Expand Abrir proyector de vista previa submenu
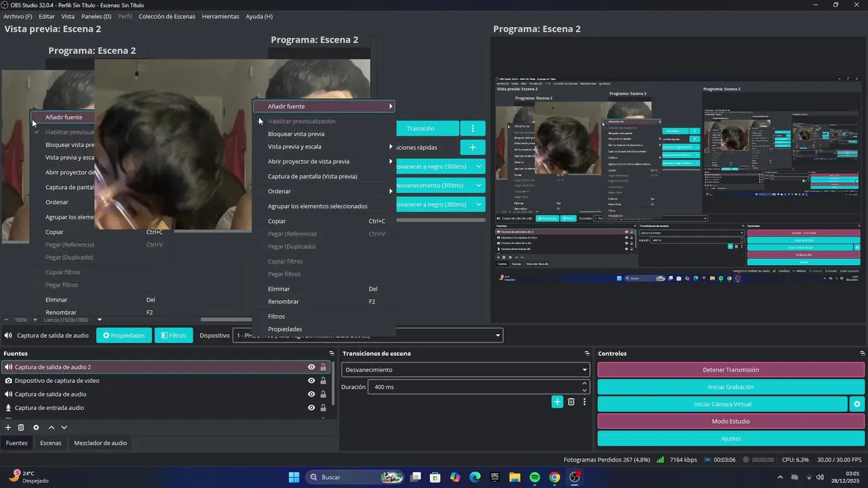This screenshot has height=488, width=868. pyautogui.click(x=324, y=161)
